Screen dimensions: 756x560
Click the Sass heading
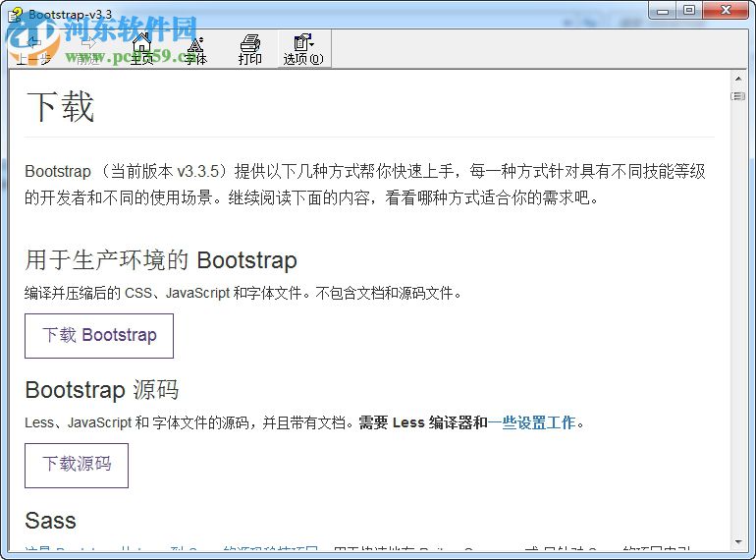[x=51, y=521]
